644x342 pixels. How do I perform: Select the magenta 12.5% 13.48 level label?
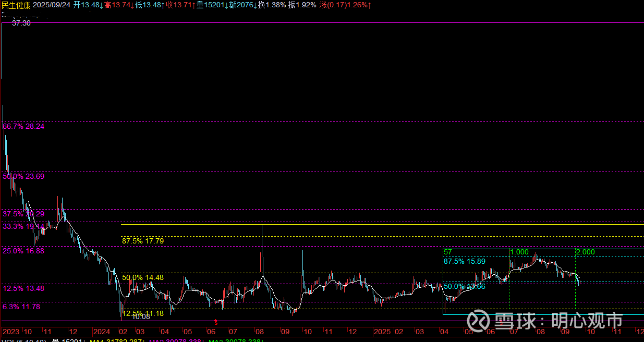(x=23, y=288)
